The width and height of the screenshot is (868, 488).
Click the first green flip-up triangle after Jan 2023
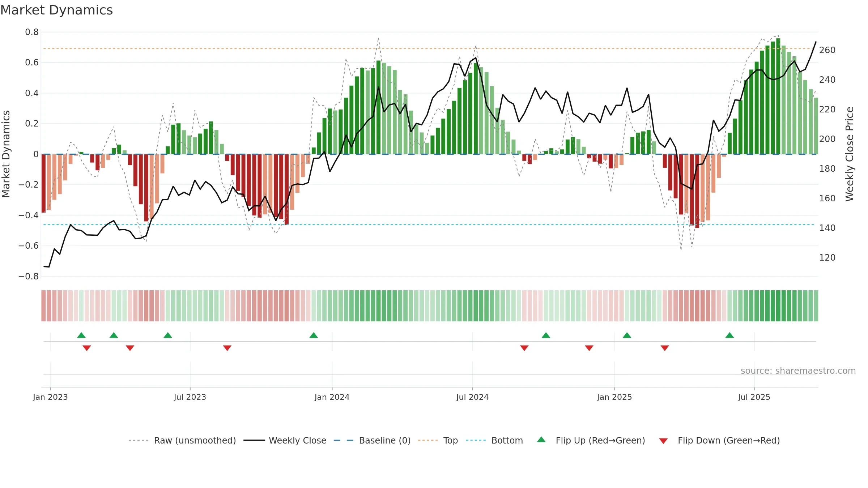(81, 335)
